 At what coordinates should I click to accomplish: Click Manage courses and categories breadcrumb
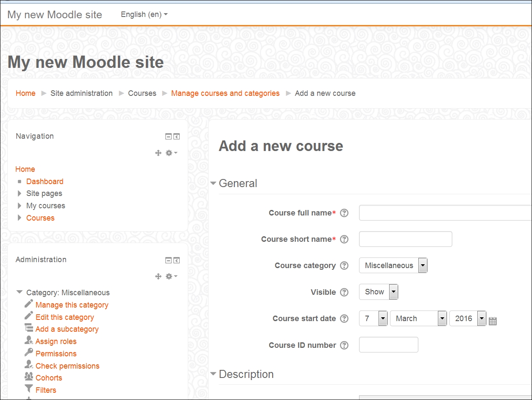(x=226, y=93)
